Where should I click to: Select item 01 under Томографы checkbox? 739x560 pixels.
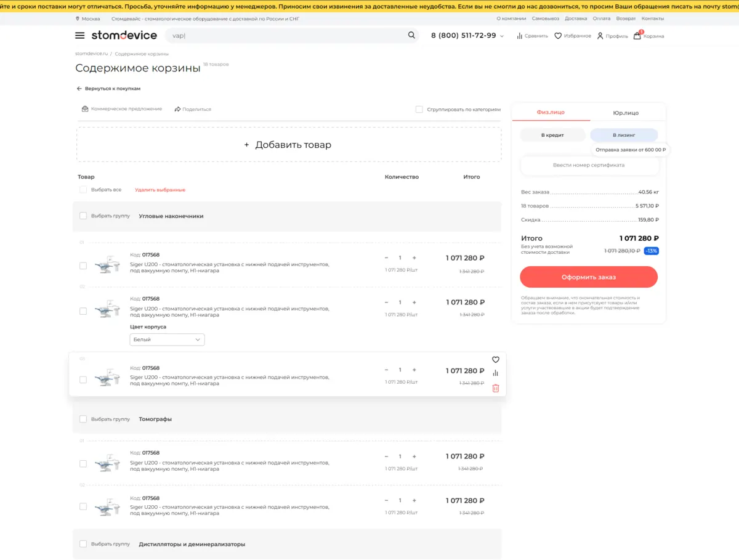pyautogui.click(x=83, y=463)
